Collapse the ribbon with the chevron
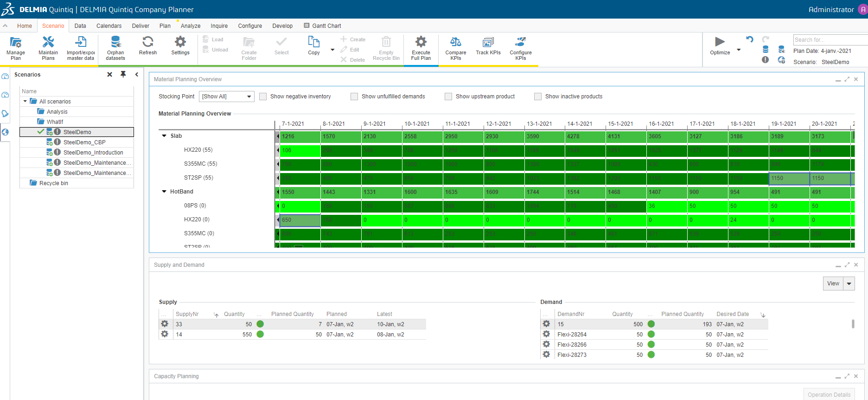The width and height of the screenshot is (868, 400). coord(5,26)
